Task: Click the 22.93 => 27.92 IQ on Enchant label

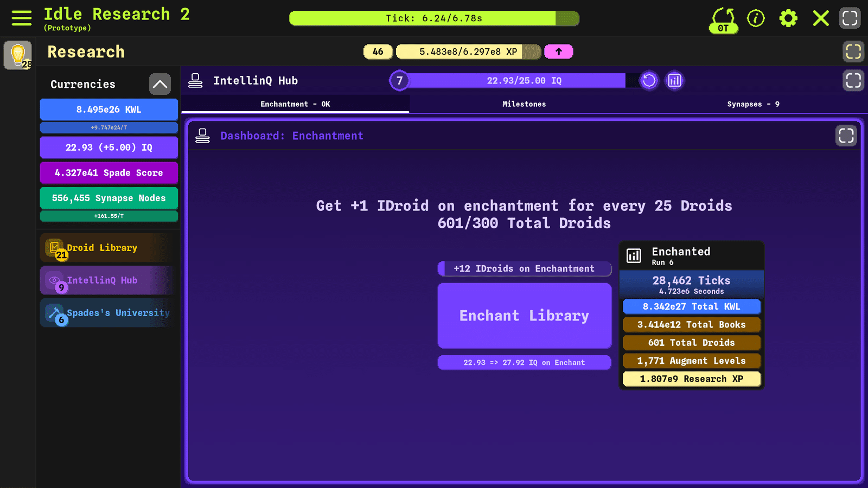Action: click(x=525, y=363)
